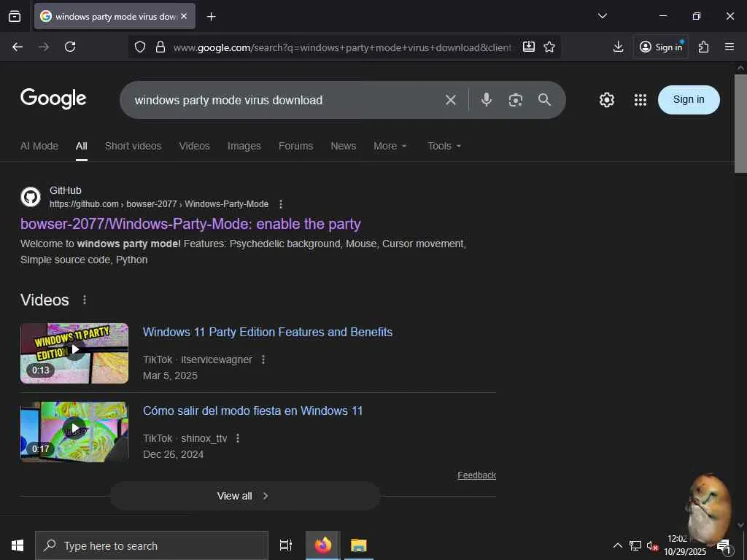
Task: Switch to Short videos tab
Action: coord(133,146)
